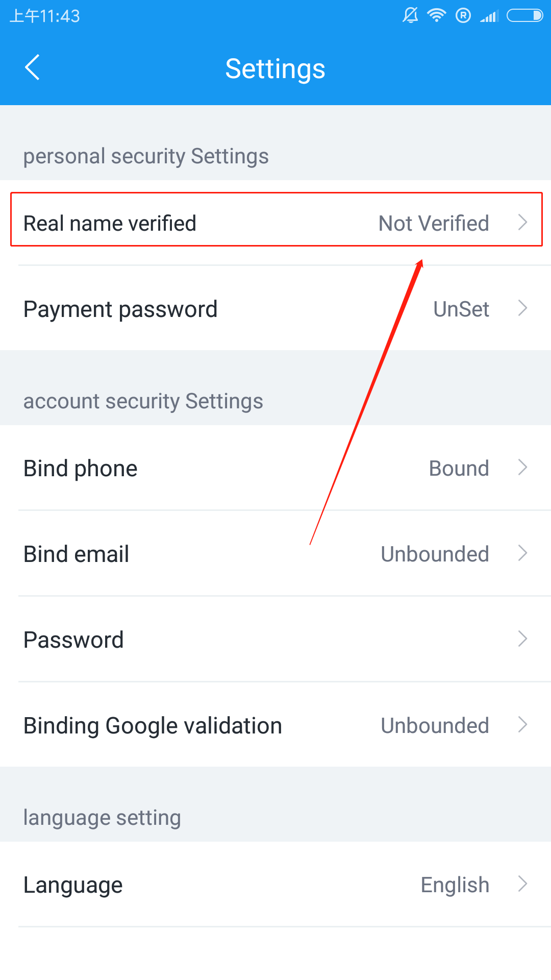Tap the Password row
This screenshot has width=551, height=980.
[x=275, y=639]
